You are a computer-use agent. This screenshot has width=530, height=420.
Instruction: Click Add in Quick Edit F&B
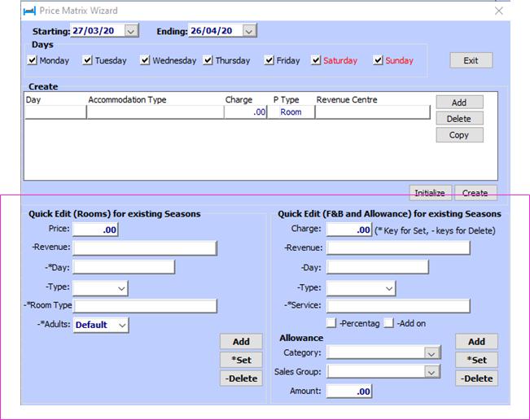[x=476, y=342]
